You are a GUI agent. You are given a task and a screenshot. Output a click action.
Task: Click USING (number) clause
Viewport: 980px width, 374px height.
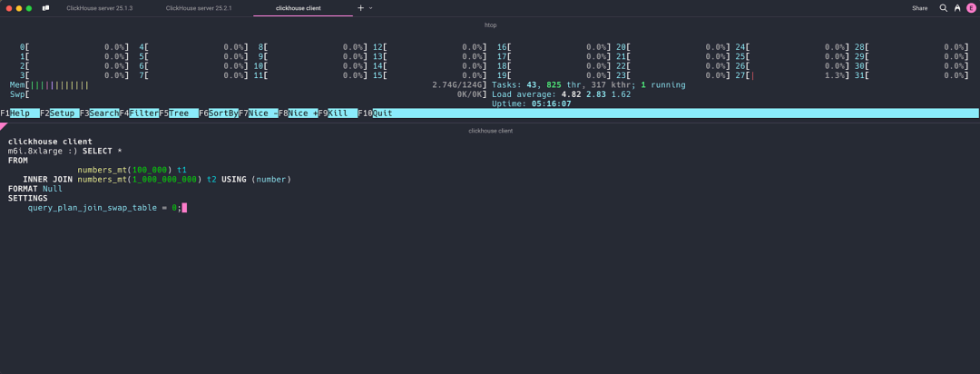[256, 180]
